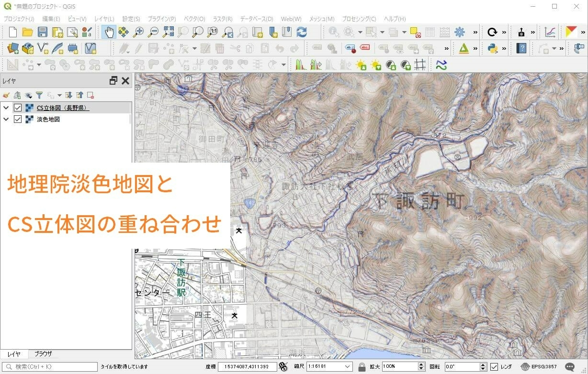This screenshot has width=588, height=374.
Task: Open Layer Styling brush in Layers panel
Action: (x=6, y=95)
